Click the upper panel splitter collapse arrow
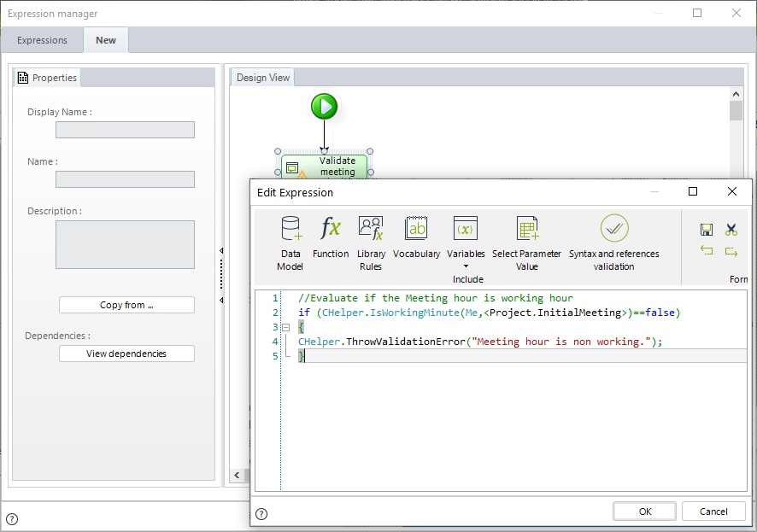 coord(221,251)
